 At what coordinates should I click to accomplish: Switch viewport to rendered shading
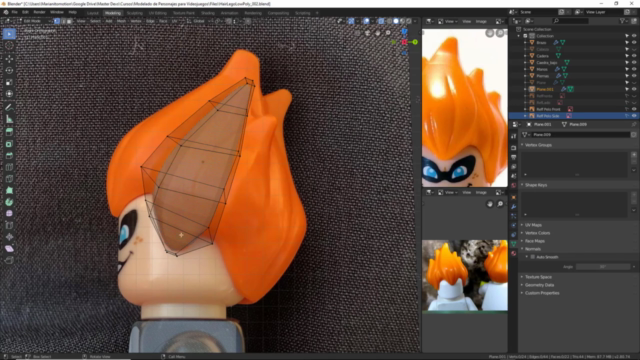pos(409,21)
